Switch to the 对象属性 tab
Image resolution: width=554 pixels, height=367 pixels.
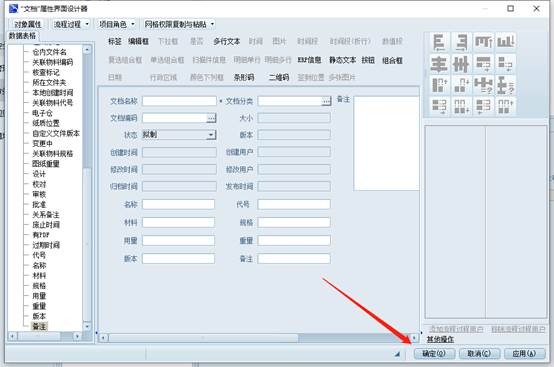click(x=28, y=24)
